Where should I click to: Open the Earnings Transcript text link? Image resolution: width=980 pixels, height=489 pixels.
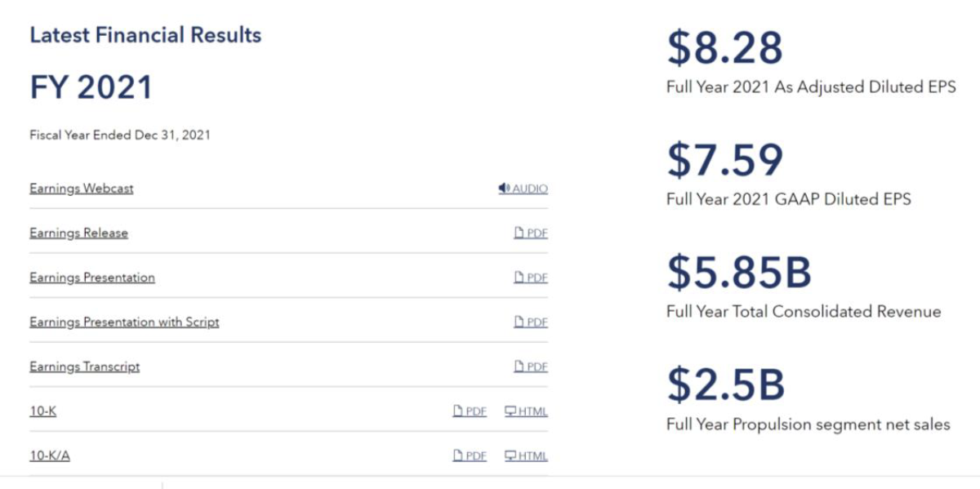click(x=84, y=367)
